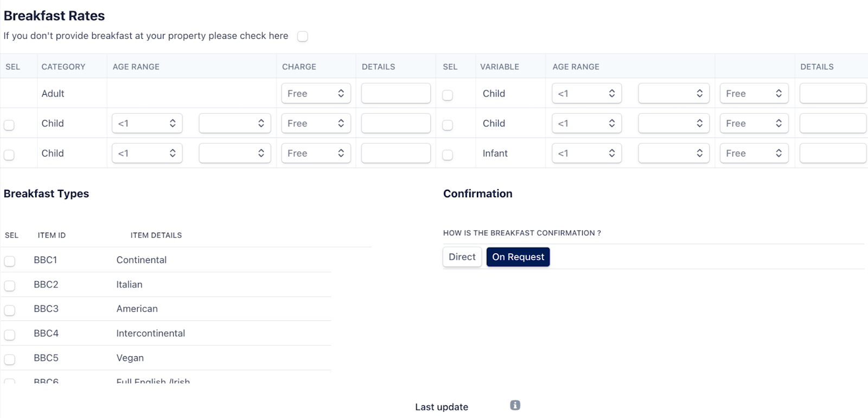Enable the BBC3 American breakfast option
This screenshot has height=418, width=868.
point(10,310)
